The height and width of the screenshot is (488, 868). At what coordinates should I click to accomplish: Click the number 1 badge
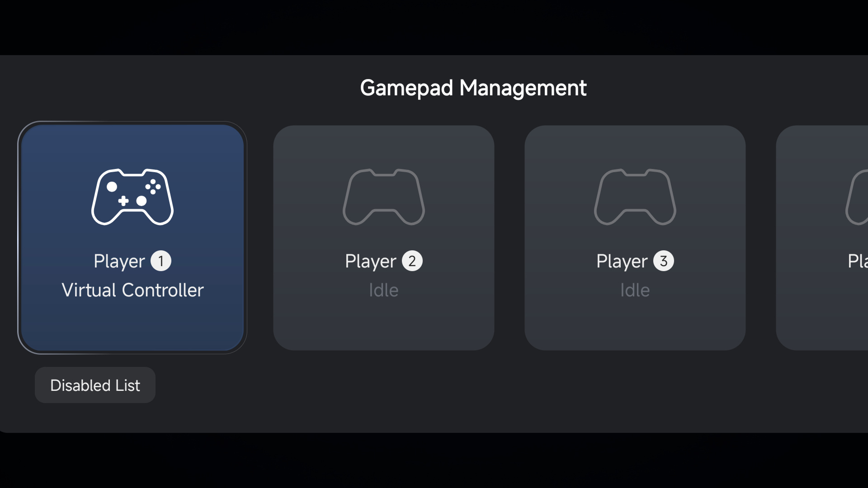(161, 261)
